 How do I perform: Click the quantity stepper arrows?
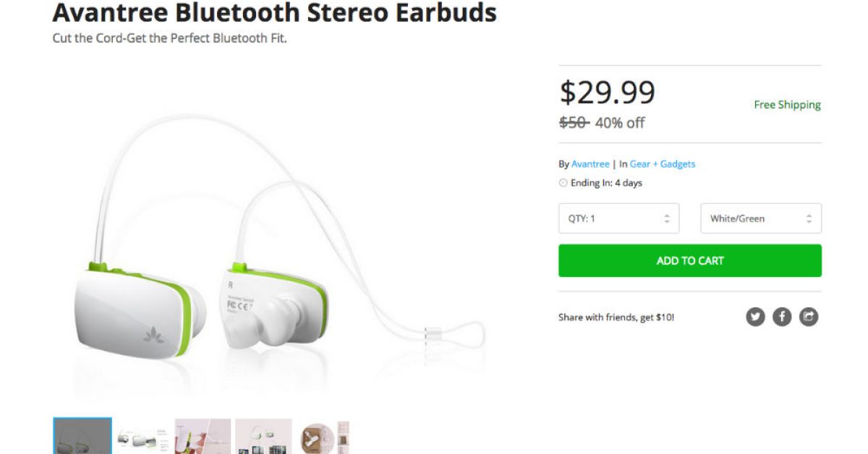coord(667,218)
